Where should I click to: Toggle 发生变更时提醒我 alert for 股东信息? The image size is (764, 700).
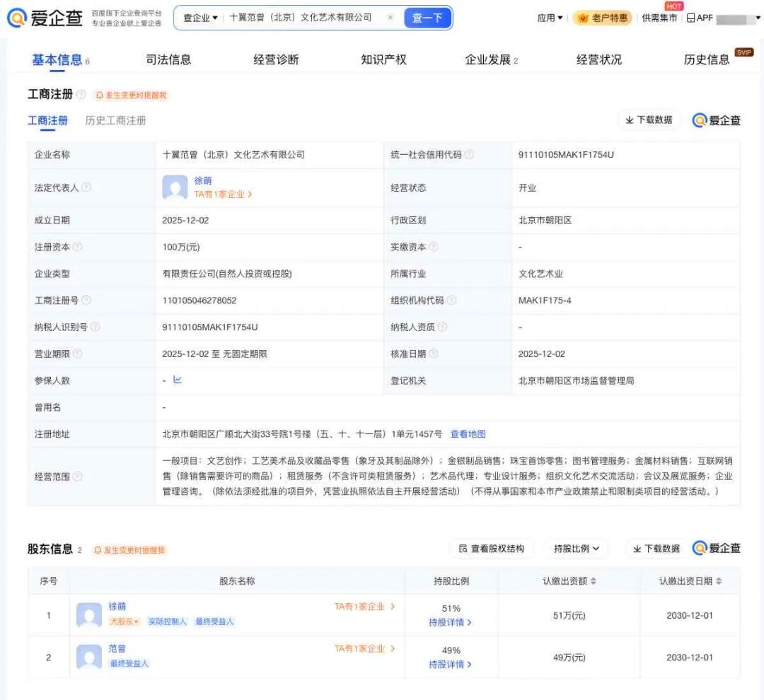coord(129,550)
